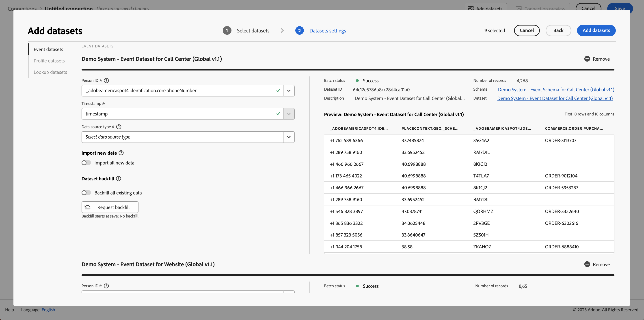Click Dataset ID value 64c12e5786b8cc28d4ca01a0

(381, 89)
